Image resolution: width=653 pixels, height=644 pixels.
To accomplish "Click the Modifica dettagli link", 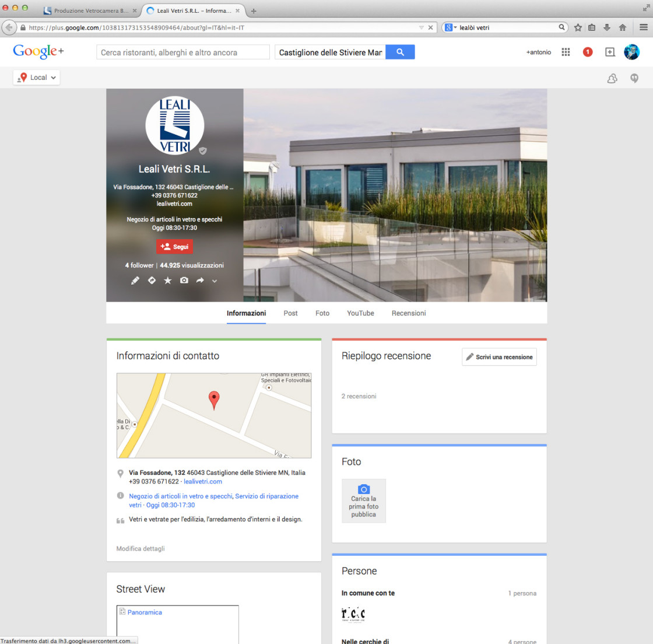I will 141,548.
